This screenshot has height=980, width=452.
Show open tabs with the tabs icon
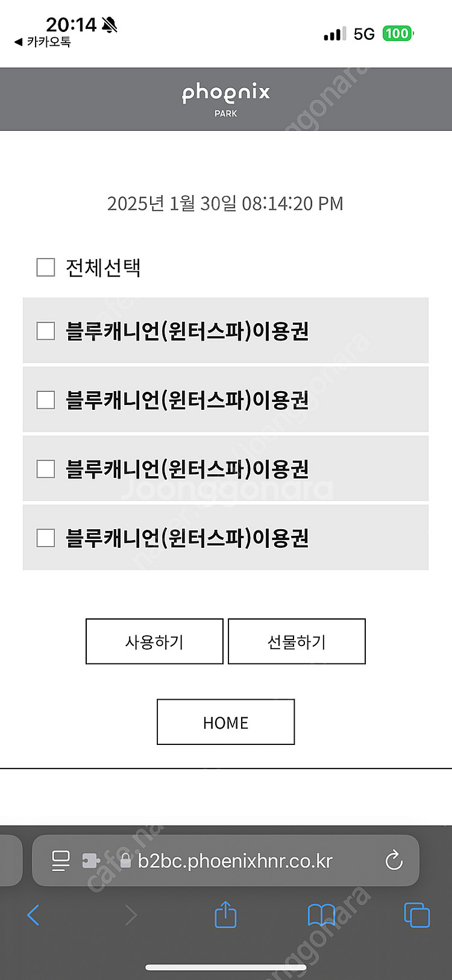click(416, 915)
